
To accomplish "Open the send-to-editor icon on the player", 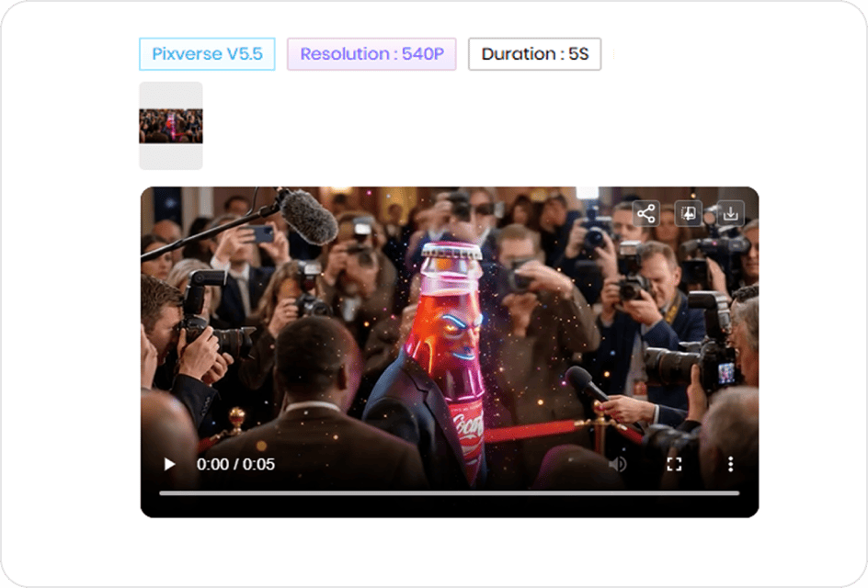I will coord(689,213).
